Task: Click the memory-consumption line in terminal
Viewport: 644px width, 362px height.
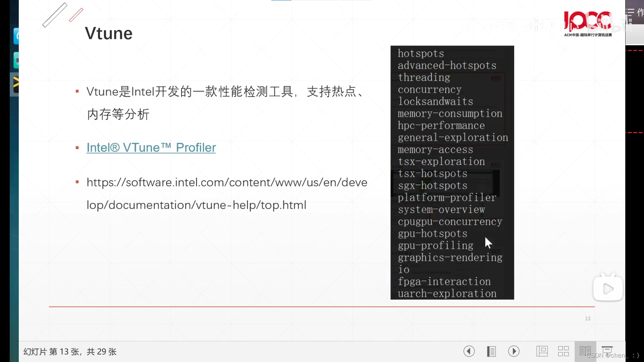Action: click(x=450, y=114)
